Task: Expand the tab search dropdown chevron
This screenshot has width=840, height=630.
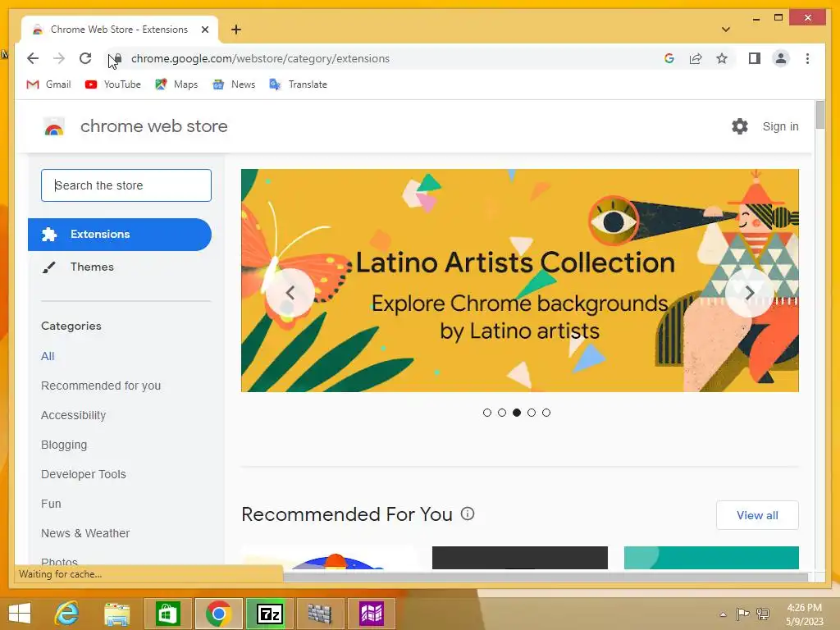Action: 726,30
